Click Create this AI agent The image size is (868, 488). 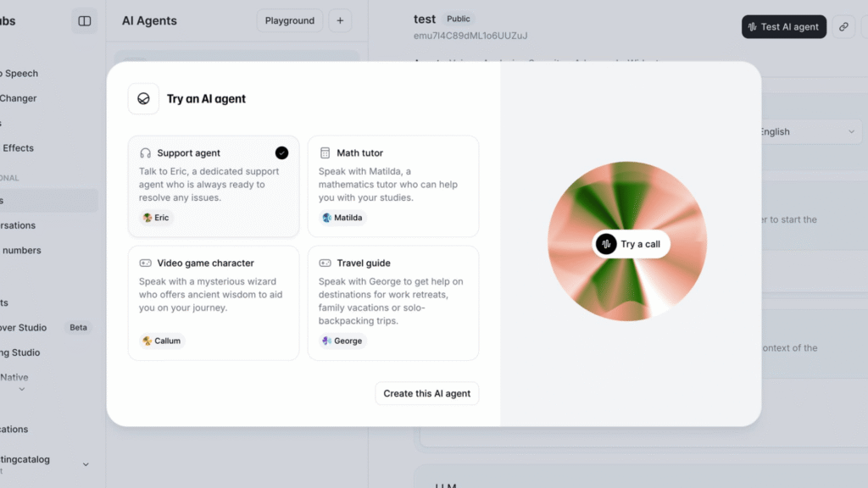click(x=427, y=393)
